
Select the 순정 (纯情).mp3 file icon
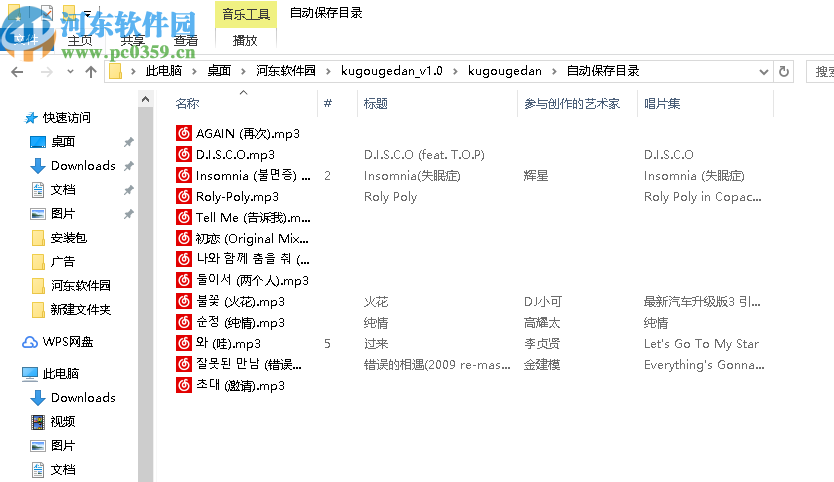click(x=184, y=322)
